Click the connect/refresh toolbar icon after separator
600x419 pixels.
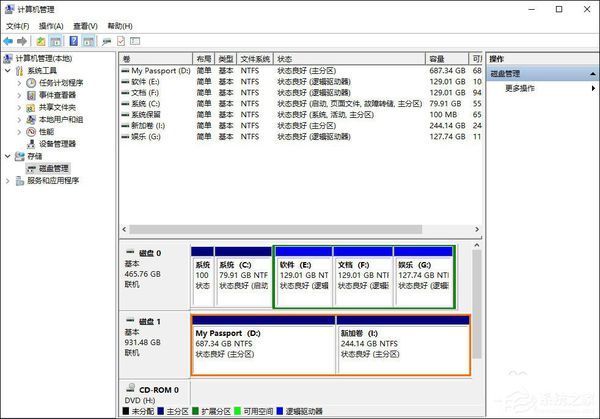coord(106,41)
